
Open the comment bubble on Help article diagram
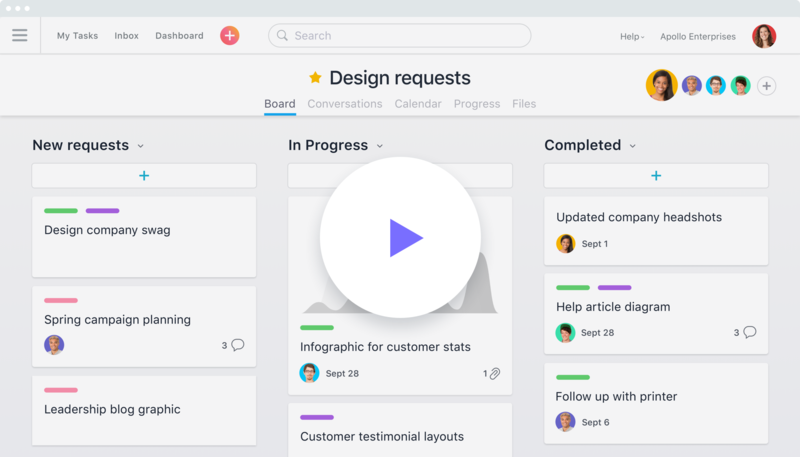click(749, 332)
